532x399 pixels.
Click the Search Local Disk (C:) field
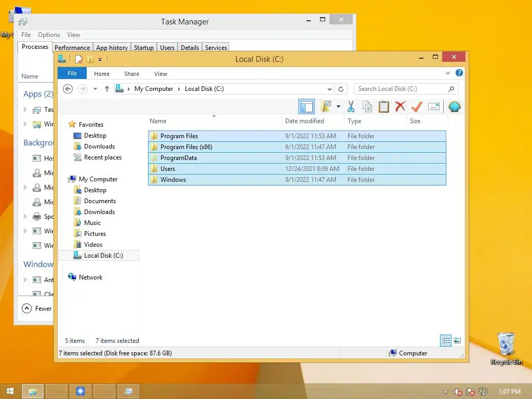click(406, 89)
